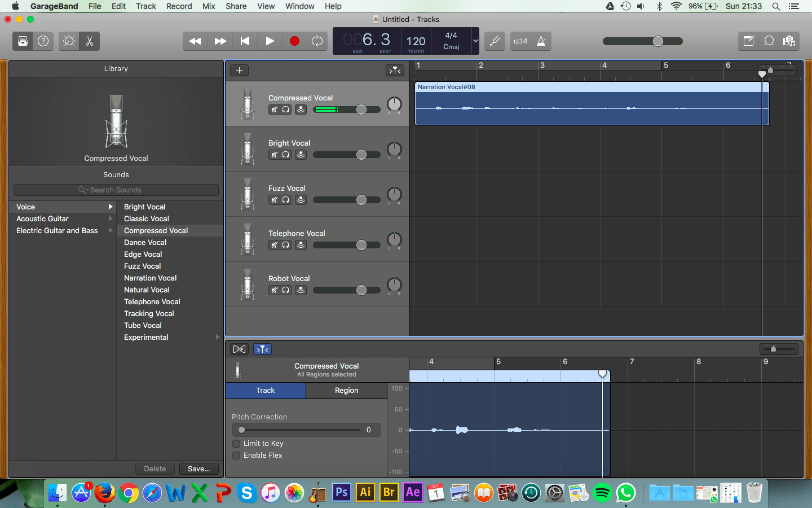This screenshot has height=508, width=812.
Task: Enable the Limit to Key checkbox
Action: [x=236, y=444]
